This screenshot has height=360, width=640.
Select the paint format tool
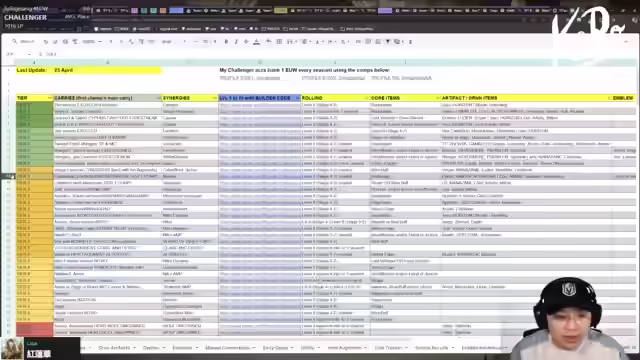75,42
